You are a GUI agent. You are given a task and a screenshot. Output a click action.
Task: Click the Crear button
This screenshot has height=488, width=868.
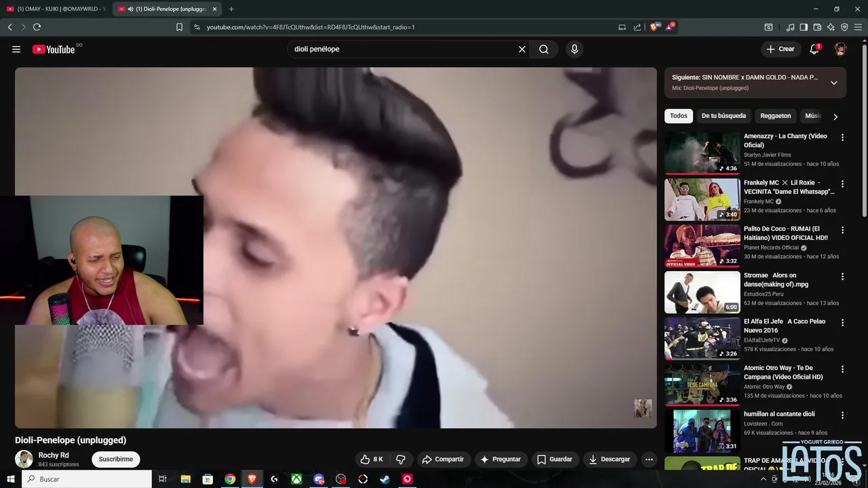(x=781, y=49)
